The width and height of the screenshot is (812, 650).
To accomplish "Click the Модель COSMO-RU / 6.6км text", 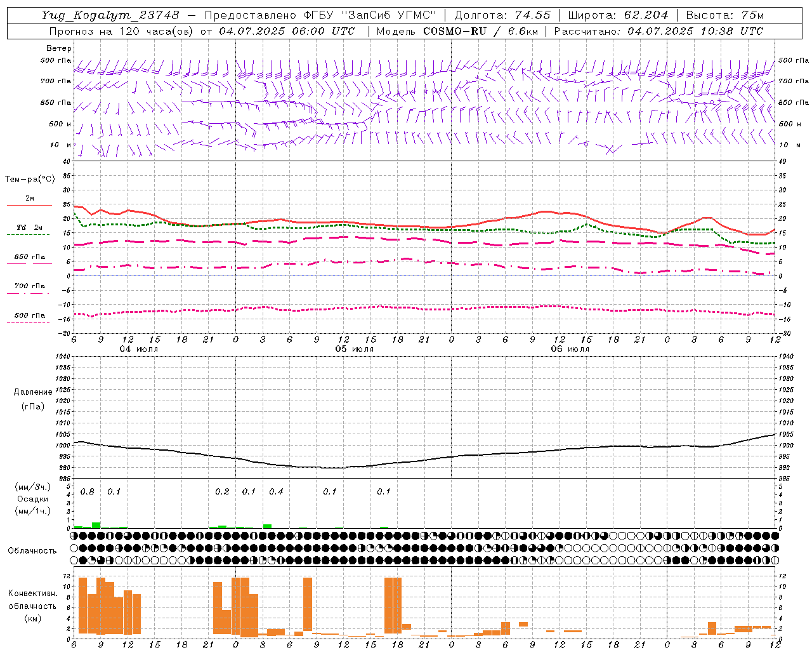I will point(457,31).
